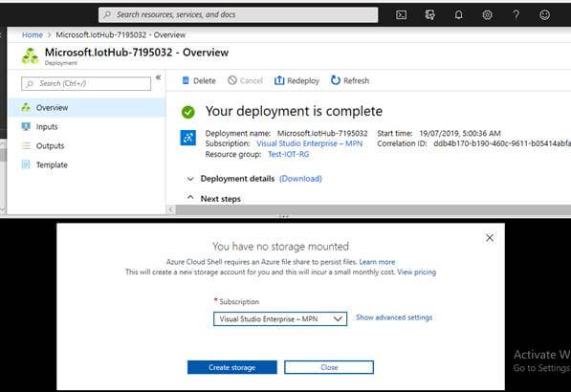Send feedback via the smiley icon
This screenshot has width=571, height=392.
click(x=545, y=15)
